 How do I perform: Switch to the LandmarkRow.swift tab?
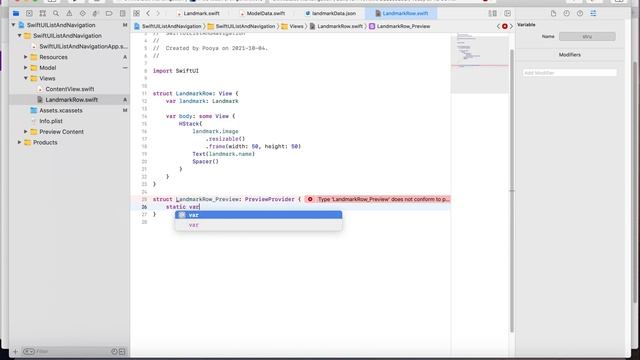402,13
